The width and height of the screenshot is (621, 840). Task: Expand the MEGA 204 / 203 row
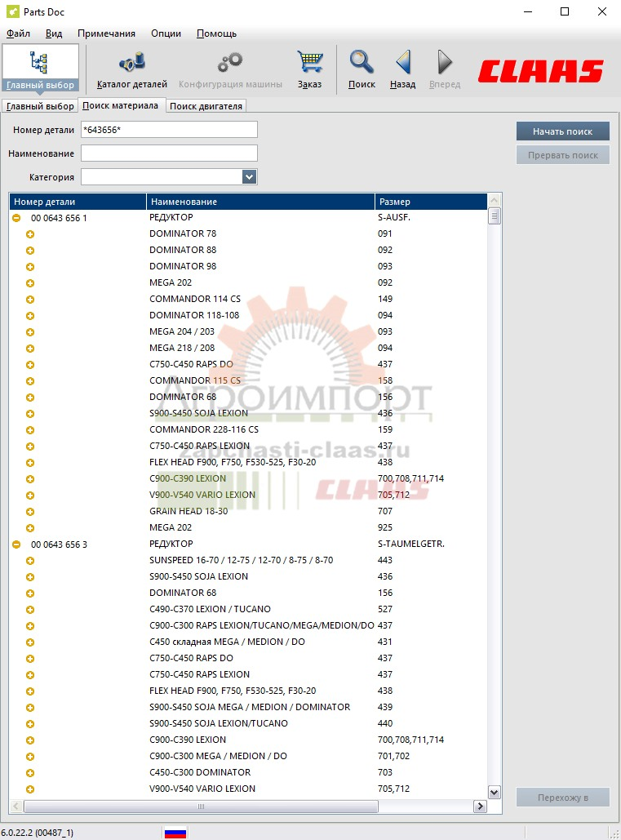(x=30, y=332)
